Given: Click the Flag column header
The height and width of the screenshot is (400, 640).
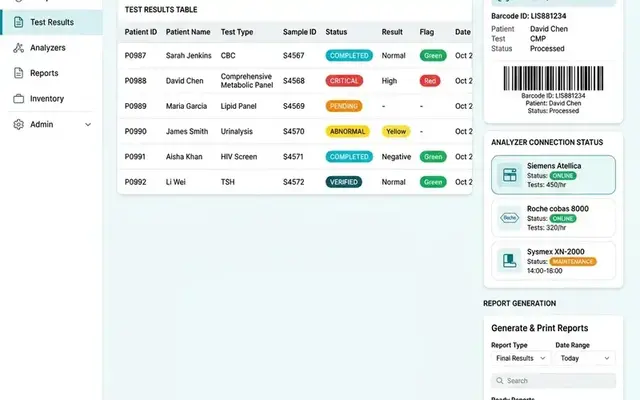Looking at the screenshot, I should tap(427, 32).
